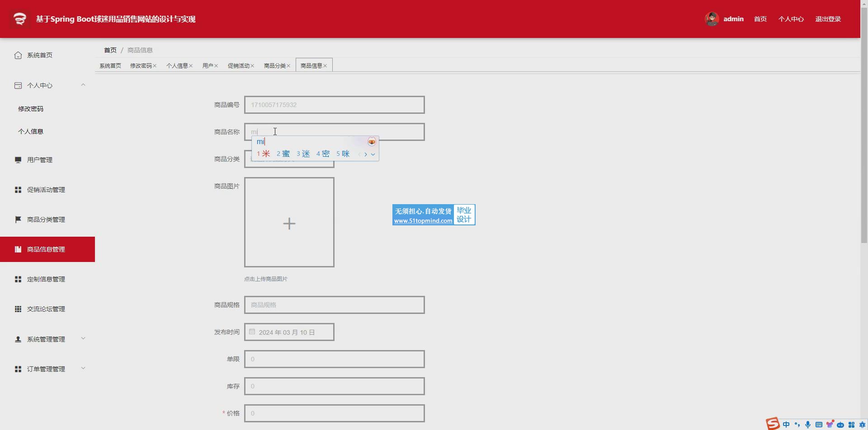The height and width of the screenshot is (430, 868).
Task: Open 修改密码 in the sidebar
Action: point(31,109)
